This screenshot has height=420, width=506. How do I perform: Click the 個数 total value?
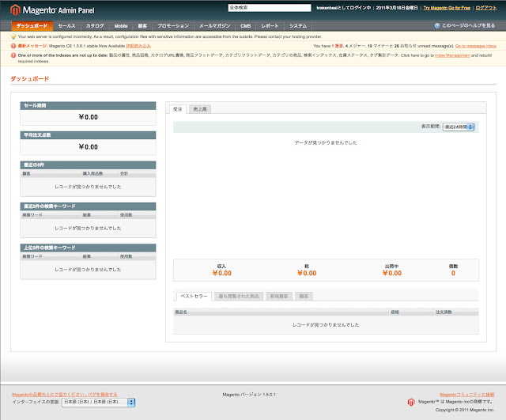coord(453,273)
